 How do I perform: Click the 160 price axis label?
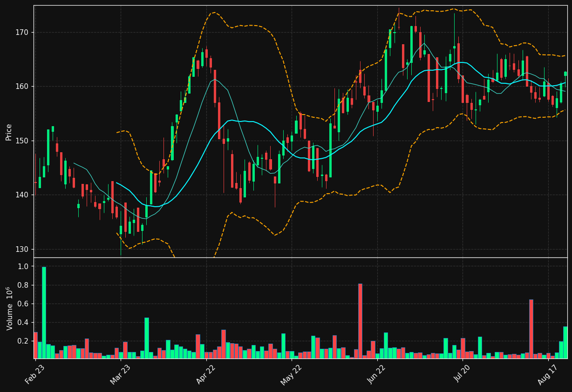point(22,87)
